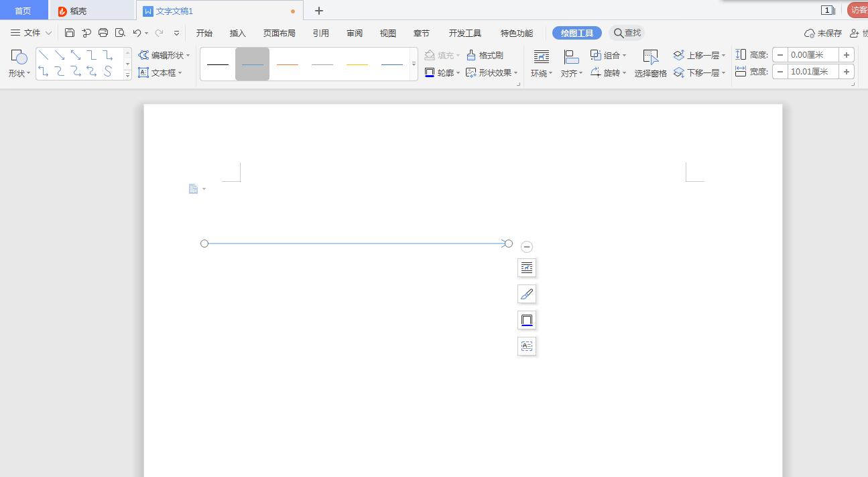Open the 轮廓 (Outline) dropdown
The image size is (868, 477).
coord(443,72)
